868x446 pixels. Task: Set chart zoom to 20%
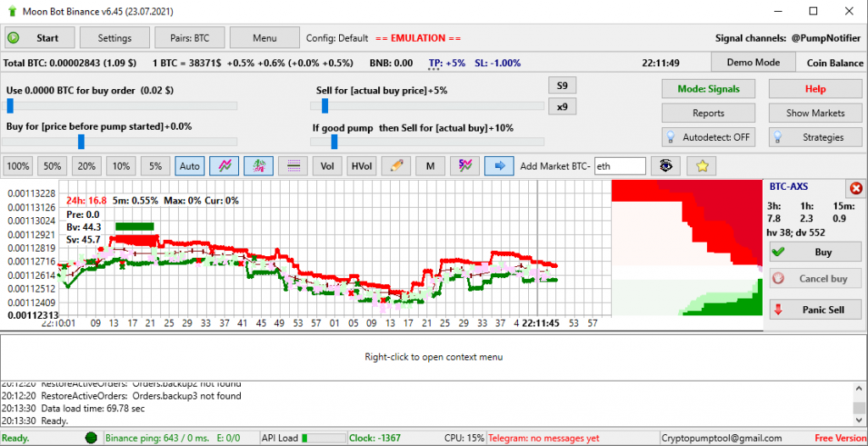point(87,165)
